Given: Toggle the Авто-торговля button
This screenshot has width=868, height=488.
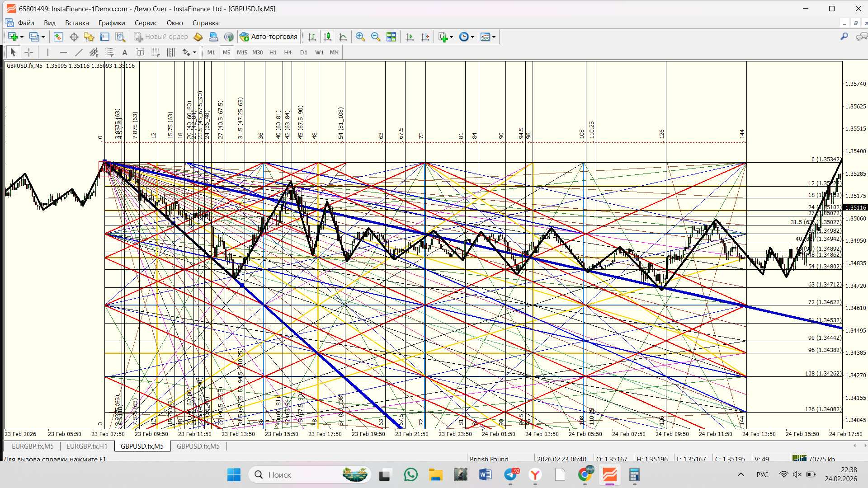Looking at the screenshot, I should (x=269, y=37).
